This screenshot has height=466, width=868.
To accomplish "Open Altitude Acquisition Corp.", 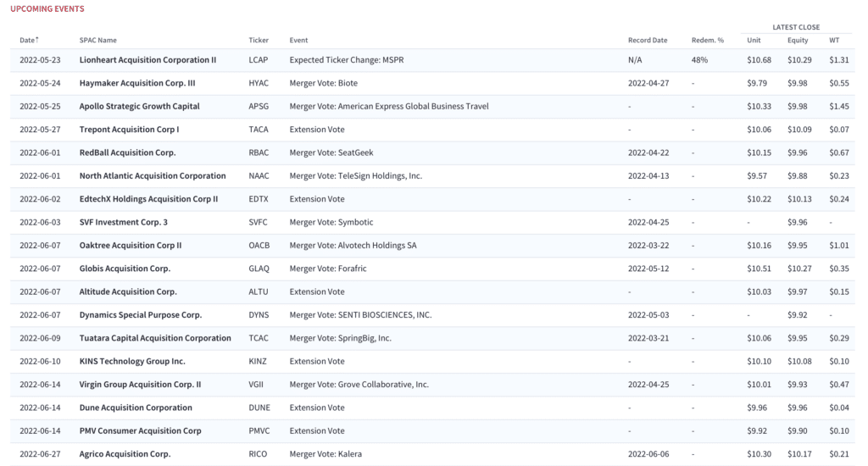I will (128, 291).
